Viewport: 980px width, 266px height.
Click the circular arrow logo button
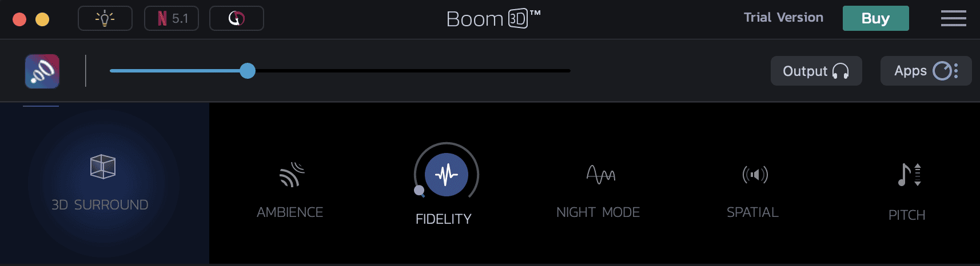click(x=237, y=19)
